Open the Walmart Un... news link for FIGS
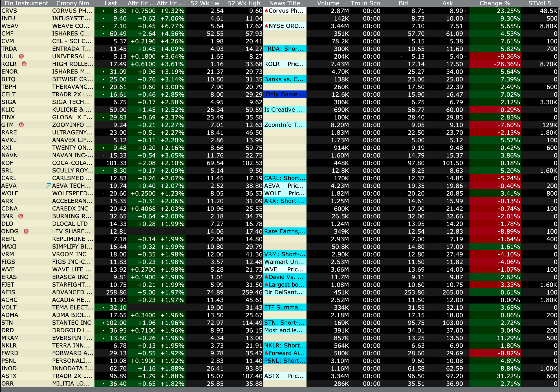 click(x=285, y=262)
